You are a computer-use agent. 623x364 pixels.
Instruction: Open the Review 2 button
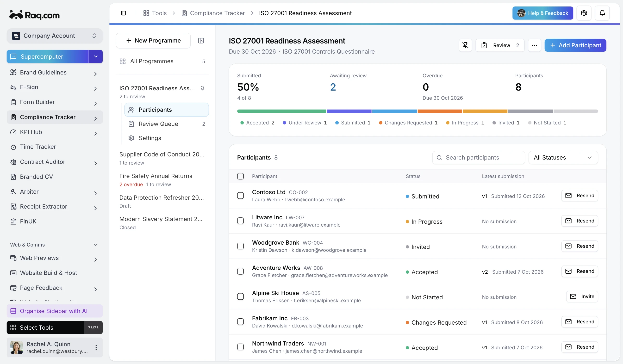500,45
